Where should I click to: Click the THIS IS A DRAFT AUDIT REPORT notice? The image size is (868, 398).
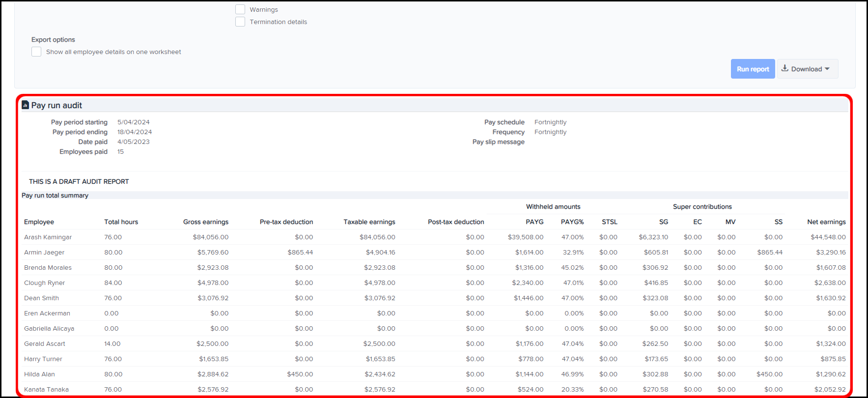(x=79, y=182)
